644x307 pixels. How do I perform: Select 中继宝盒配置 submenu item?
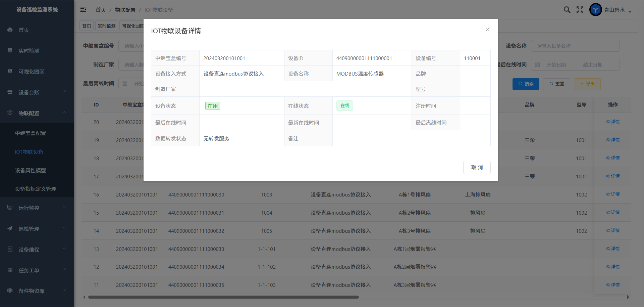[31, 133]
